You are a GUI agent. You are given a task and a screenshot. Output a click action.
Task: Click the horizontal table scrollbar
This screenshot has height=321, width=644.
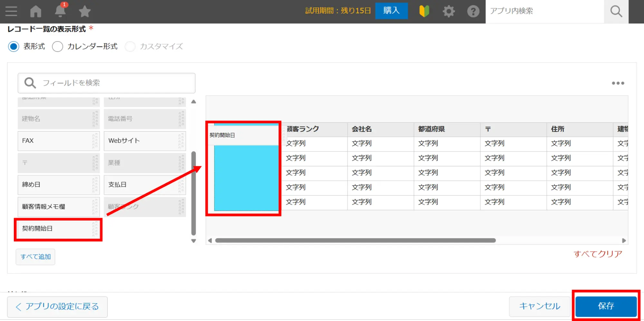coord(355,240)
